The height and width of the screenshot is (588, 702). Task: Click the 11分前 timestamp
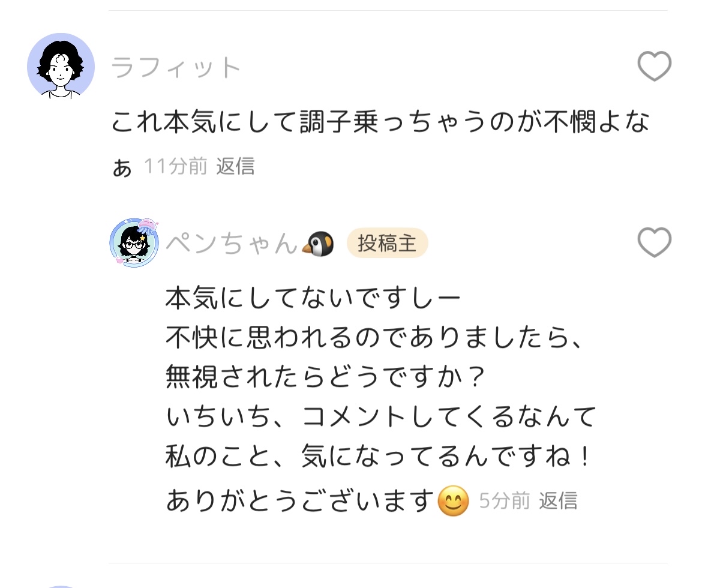click(x=175, y=166)
